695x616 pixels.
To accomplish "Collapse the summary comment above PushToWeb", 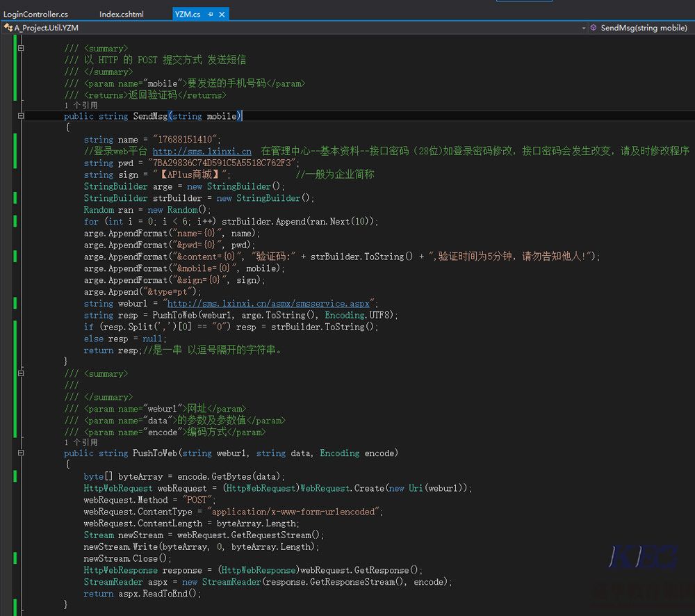I will [x=21, y=373].
